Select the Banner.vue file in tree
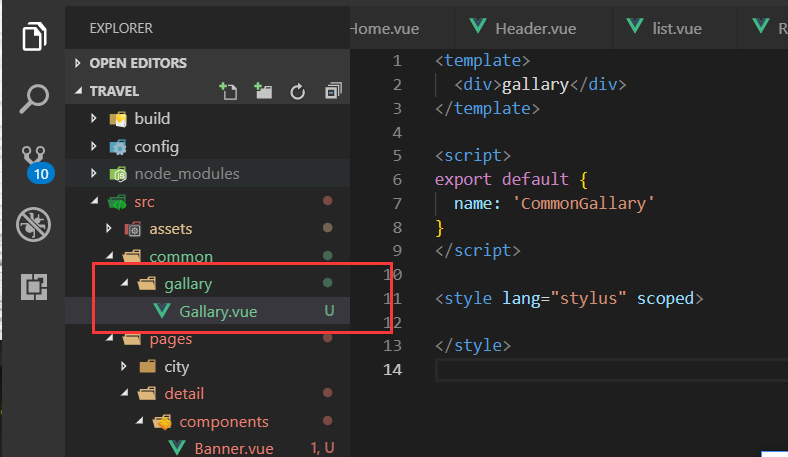Screen dimensions: 788x457 [x=208, y=447]
